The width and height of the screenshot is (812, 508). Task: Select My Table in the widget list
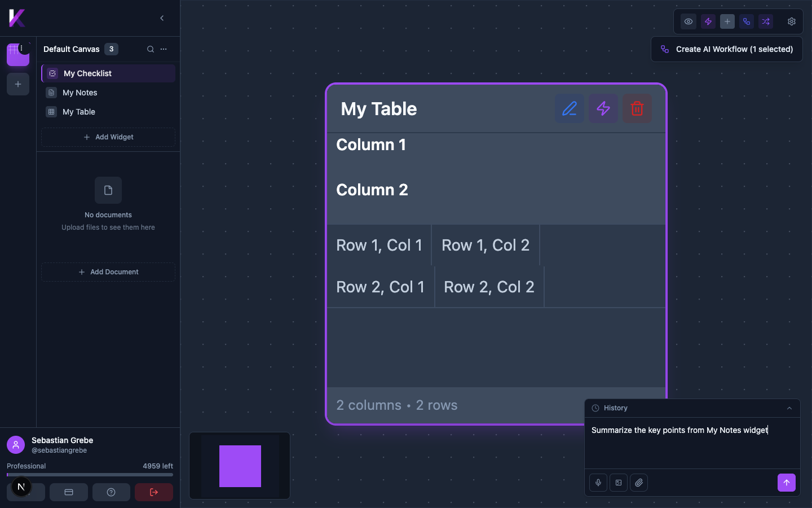[79, 112]
